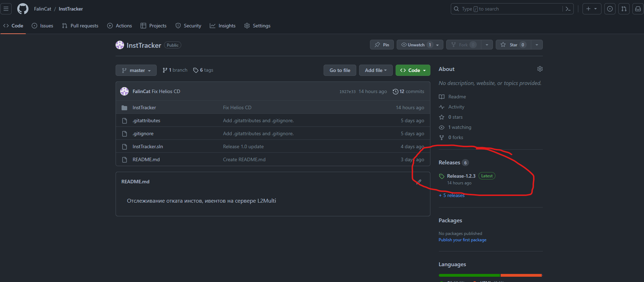Pin the InstTracker repository
The image size is (644, 282).
click(x=382, y=45)
